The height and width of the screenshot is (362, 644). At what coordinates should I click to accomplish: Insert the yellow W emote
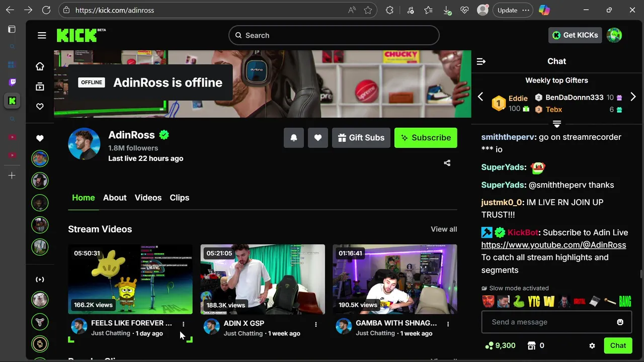click(549, 302)
